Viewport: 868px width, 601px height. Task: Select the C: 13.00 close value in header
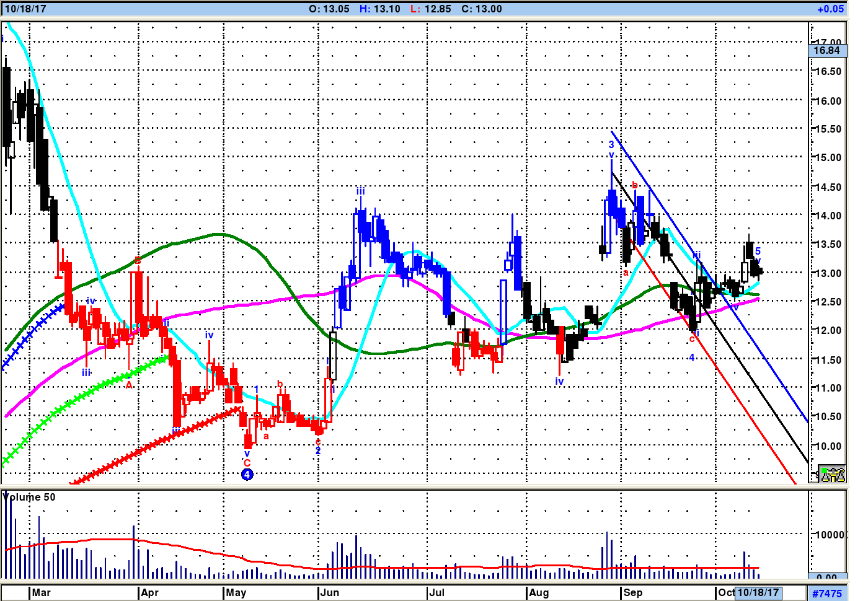pos(482,9)
